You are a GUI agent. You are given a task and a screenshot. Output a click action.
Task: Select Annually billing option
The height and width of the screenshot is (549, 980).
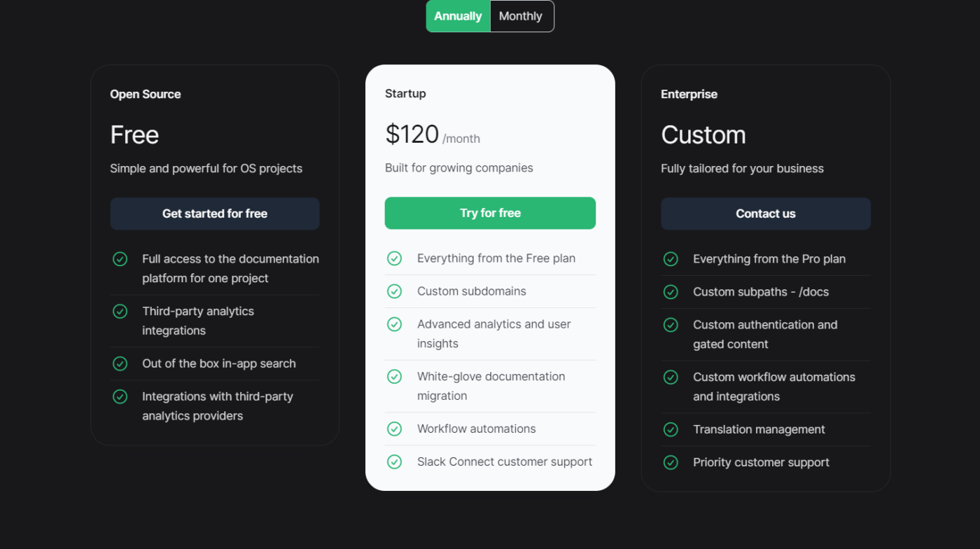point(458,16)
